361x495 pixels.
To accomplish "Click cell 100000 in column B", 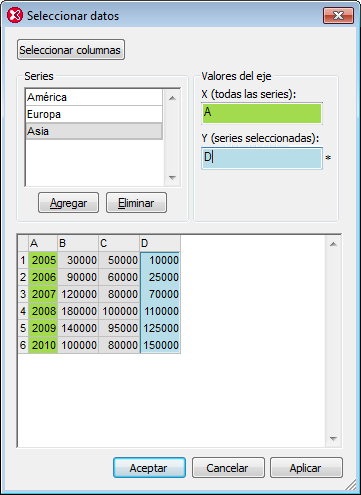I will (x=78, y=345).
